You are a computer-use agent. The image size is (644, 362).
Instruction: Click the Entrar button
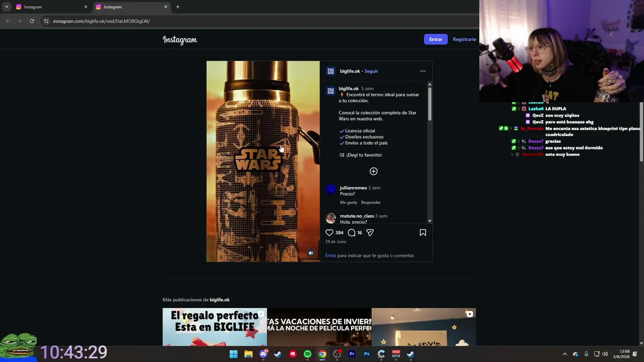(436, 39)
